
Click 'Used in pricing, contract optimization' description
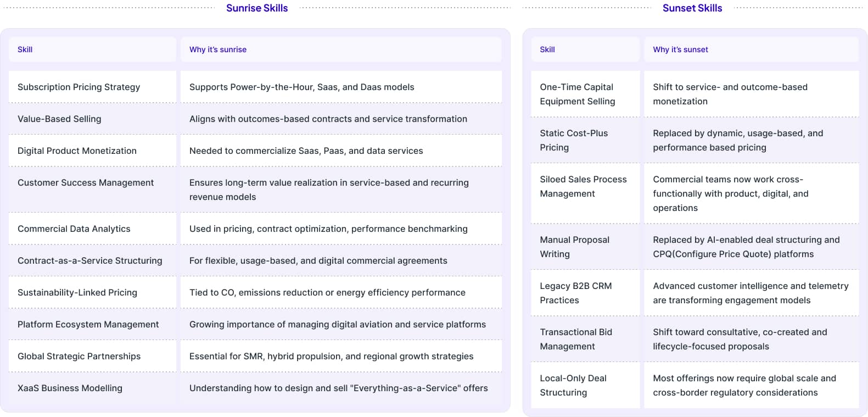tap(328, 229)
